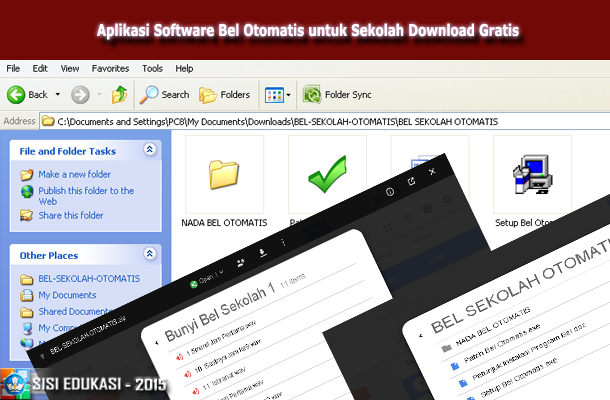This screenshot has height=400, width=610.
Task: Click the Publish to Web globe icon
Action: click(27, 191)
